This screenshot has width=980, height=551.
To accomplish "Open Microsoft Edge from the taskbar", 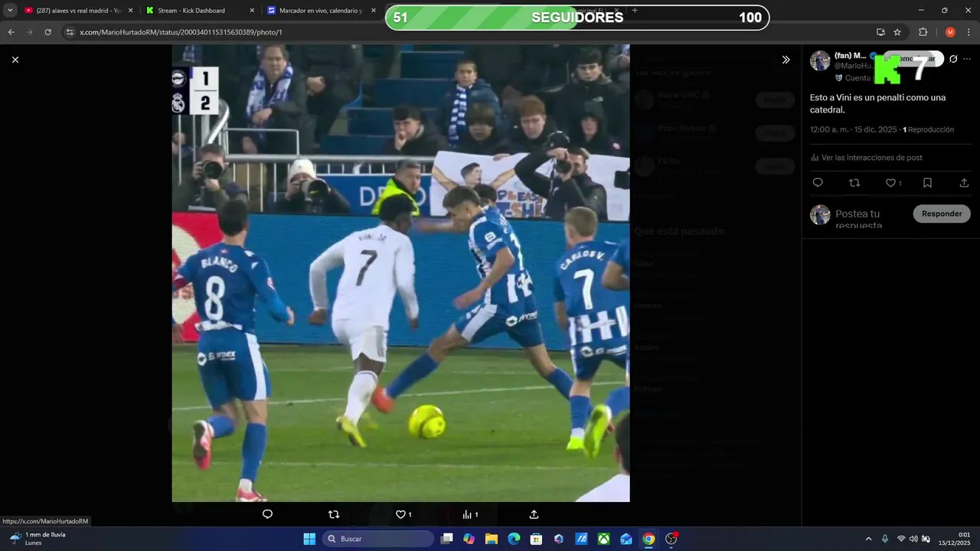I will tap(514, 539).
